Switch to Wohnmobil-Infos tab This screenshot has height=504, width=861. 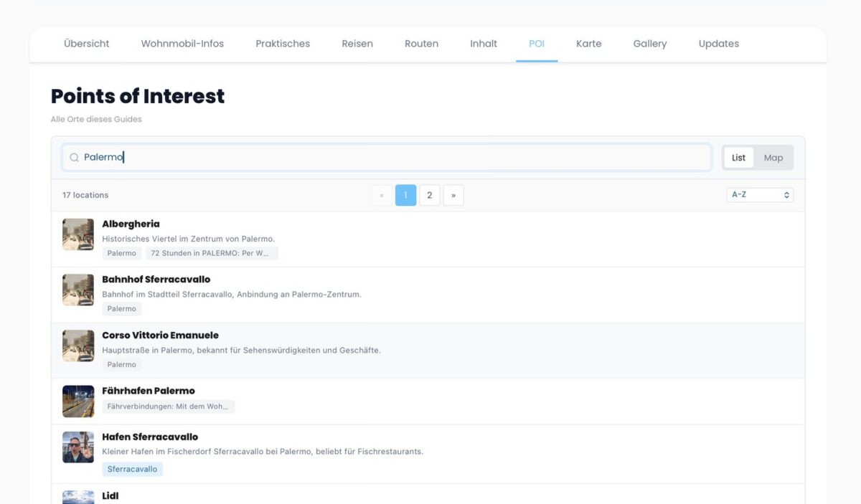click(x=182, y=44)
